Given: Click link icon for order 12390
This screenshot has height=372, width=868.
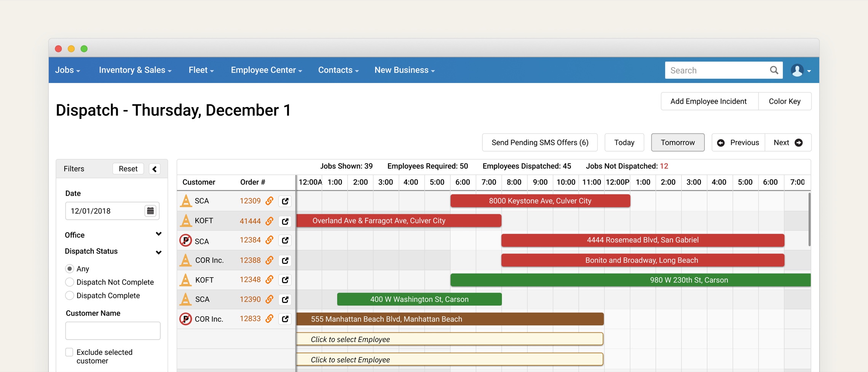Looking at the screenshot, I should point(270,299).
